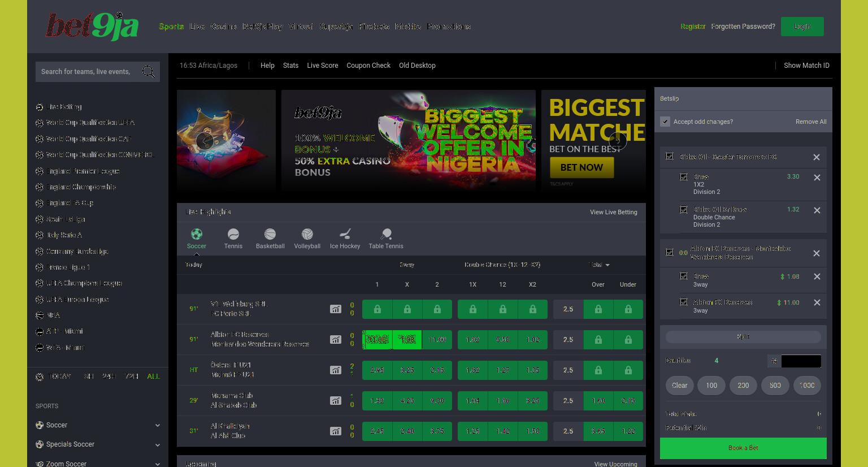
Task: Open the Soccer live highlights icon
Action: coord(196,234)
